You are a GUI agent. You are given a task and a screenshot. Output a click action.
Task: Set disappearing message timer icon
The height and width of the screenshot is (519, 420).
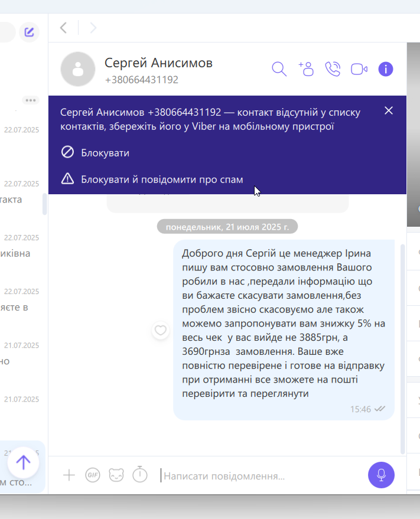[140, 475]
